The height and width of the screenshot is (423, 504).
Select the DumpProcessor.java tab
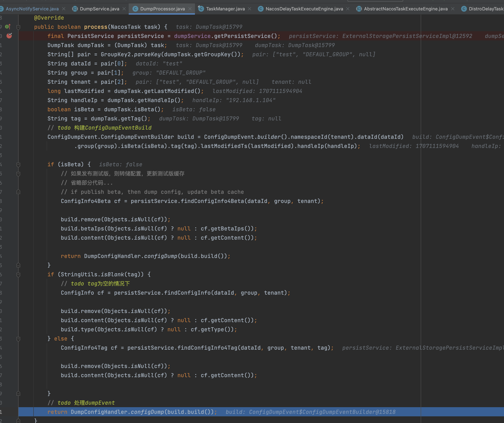(162, 9)
